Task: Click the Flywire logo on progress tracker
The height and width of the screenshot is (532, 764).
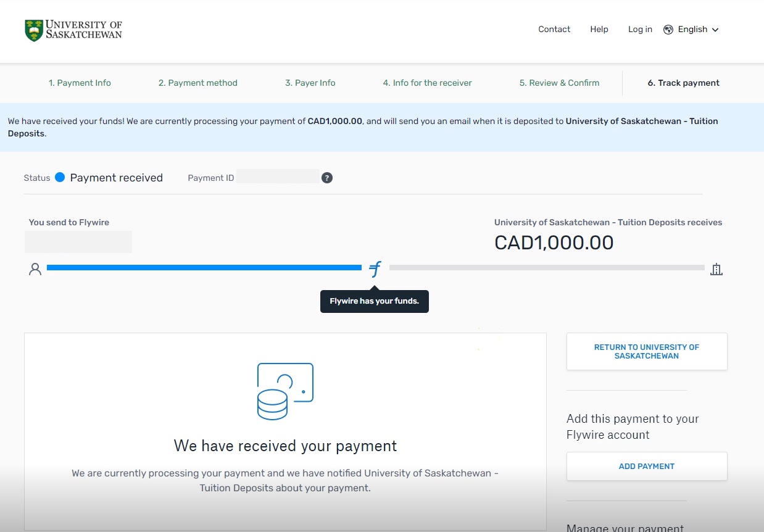Action: tap(375, 269)
